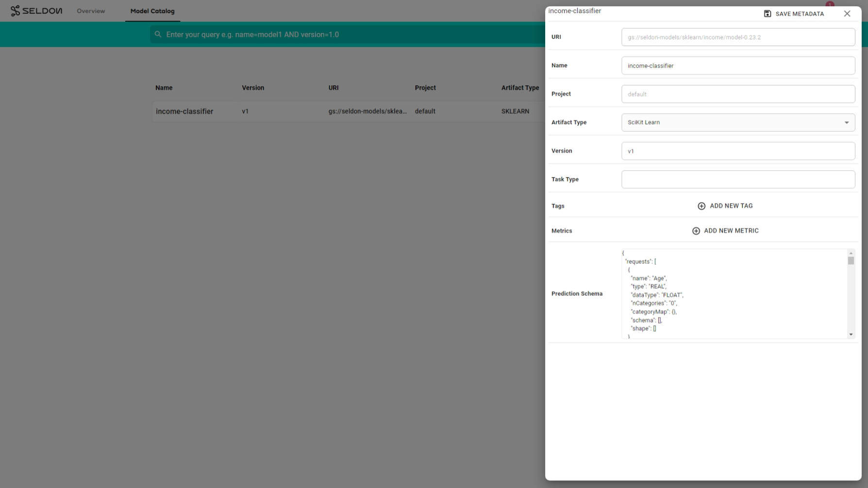Click the URI input field

(738, 37)
